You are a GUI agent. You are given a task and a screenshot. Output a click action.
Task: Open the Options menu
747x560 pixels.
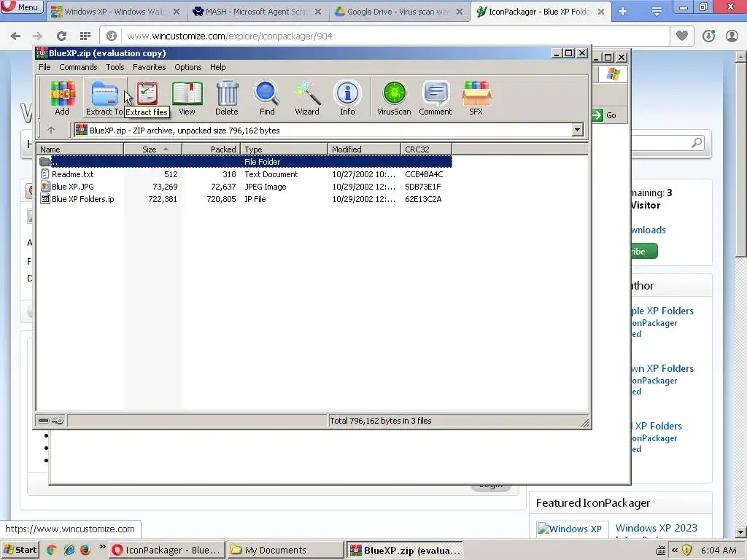click(x=187, y=67)
